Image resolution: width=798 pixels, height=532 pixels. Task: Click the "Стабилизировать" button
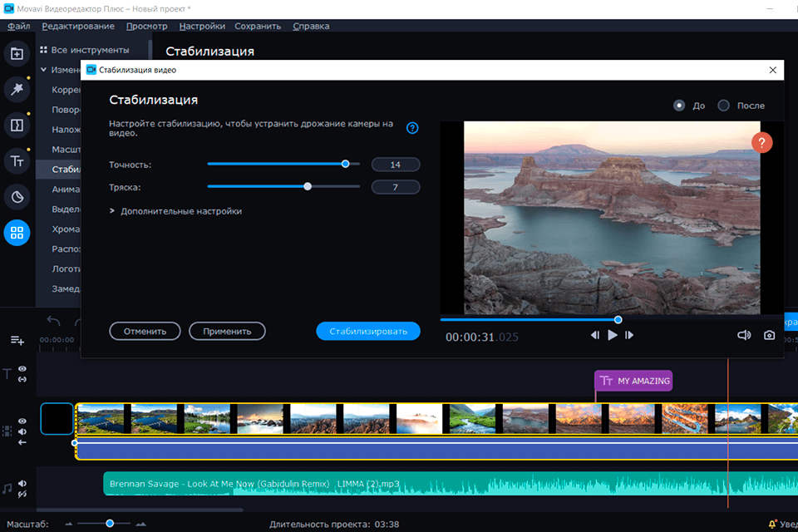[x=367, y=331]
